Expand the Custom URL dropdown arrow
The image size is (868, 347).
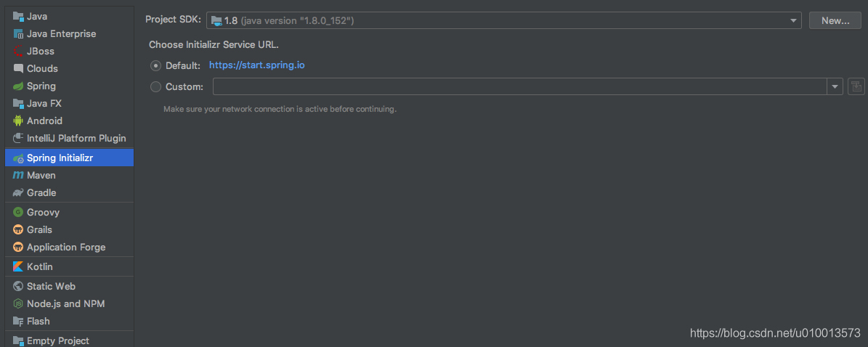click(x=834, y=87)
